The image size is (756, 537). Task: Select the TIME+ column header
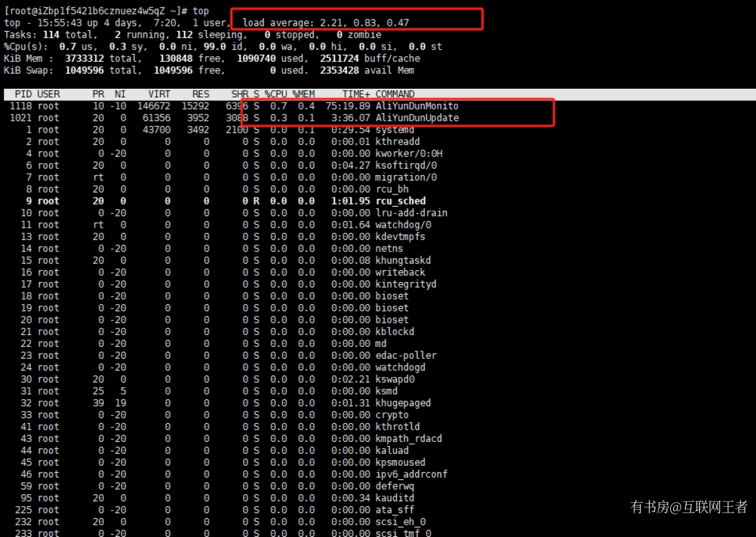coord(357,94)
